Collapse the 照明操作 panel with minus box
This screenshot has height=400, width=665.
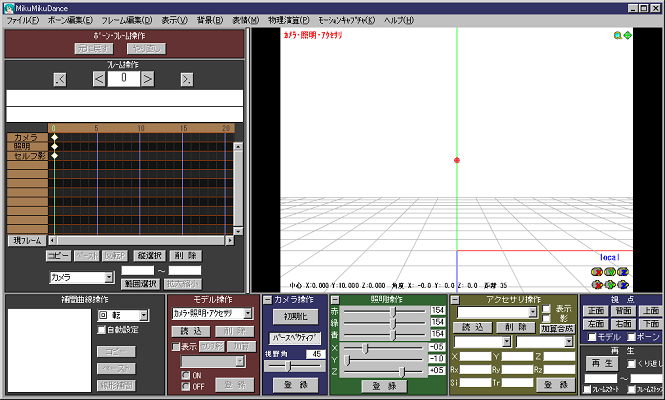pos(335,300)
